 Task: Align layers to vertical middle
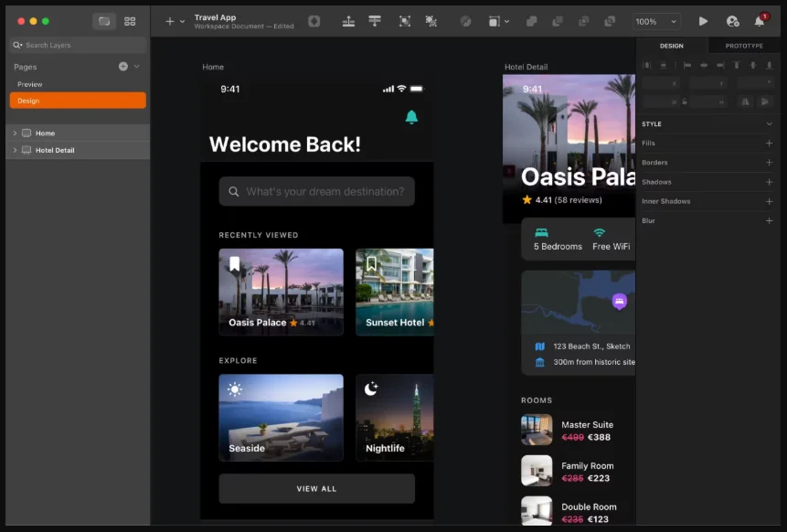pos(753,65)
